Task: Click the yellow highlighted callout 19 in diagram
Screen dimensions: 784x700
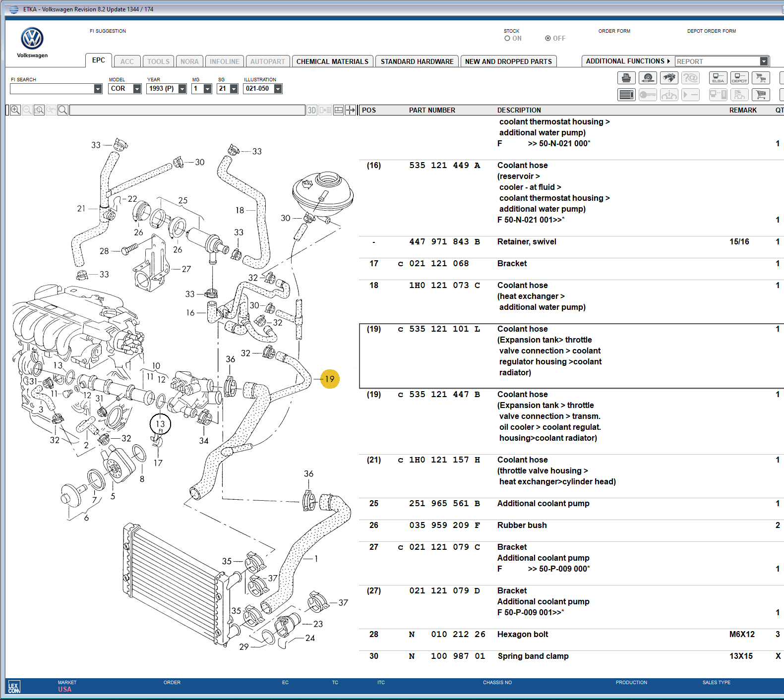Action: pos(330,379)
